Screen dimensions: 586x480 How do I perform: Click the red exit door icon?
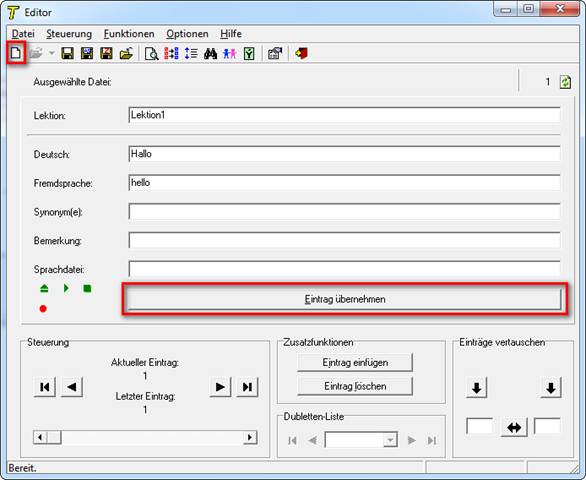301,53
